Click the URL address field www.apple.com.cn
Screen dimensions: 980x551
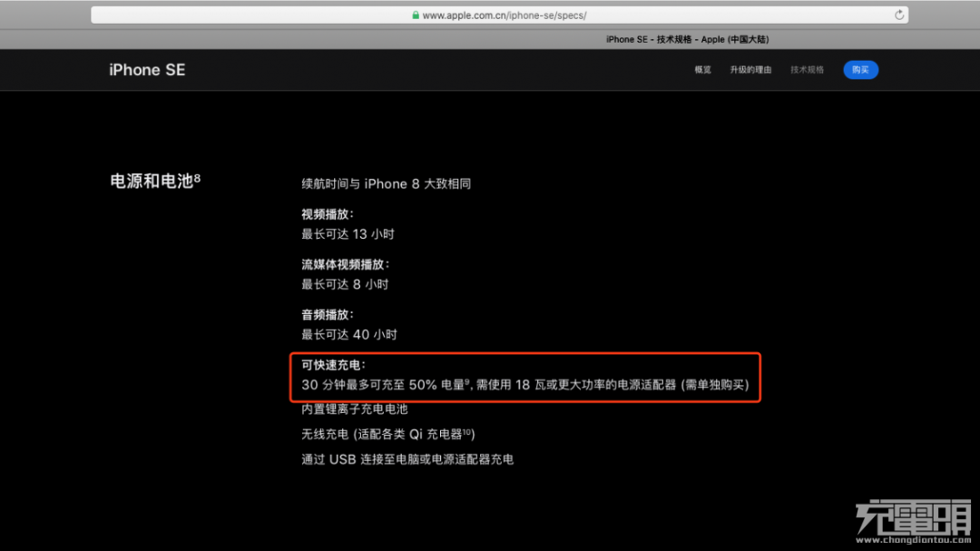[x=499, y=15]
